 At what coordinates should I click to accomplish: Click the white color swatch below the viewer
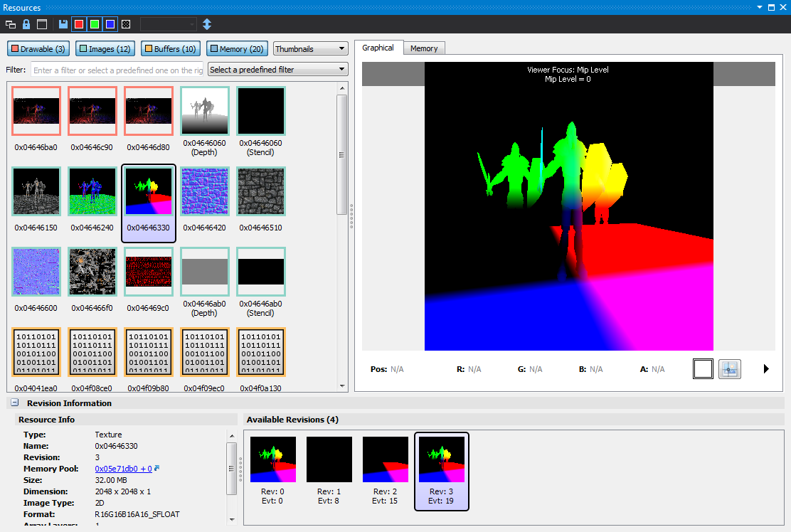(703, 369)
